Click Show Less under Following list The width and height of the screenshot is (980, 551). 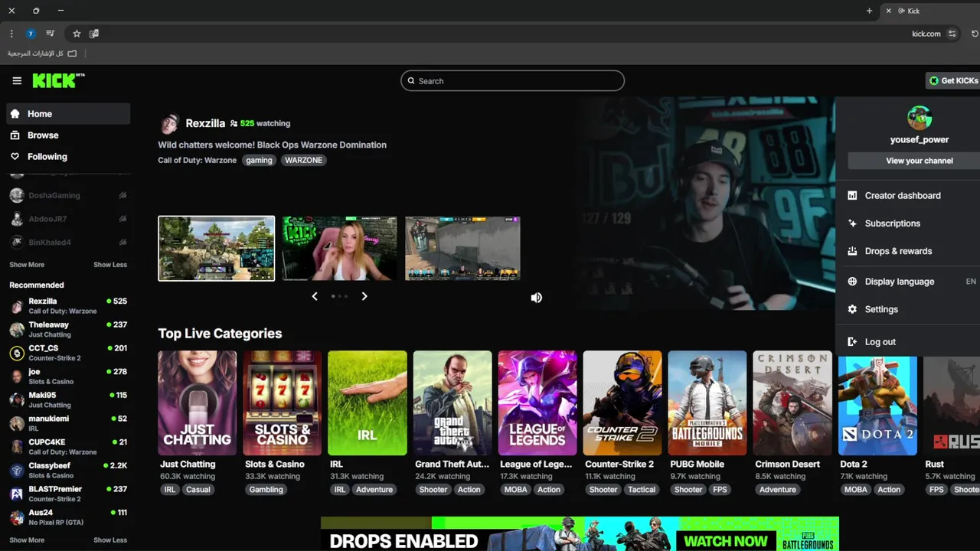[110, 265]
